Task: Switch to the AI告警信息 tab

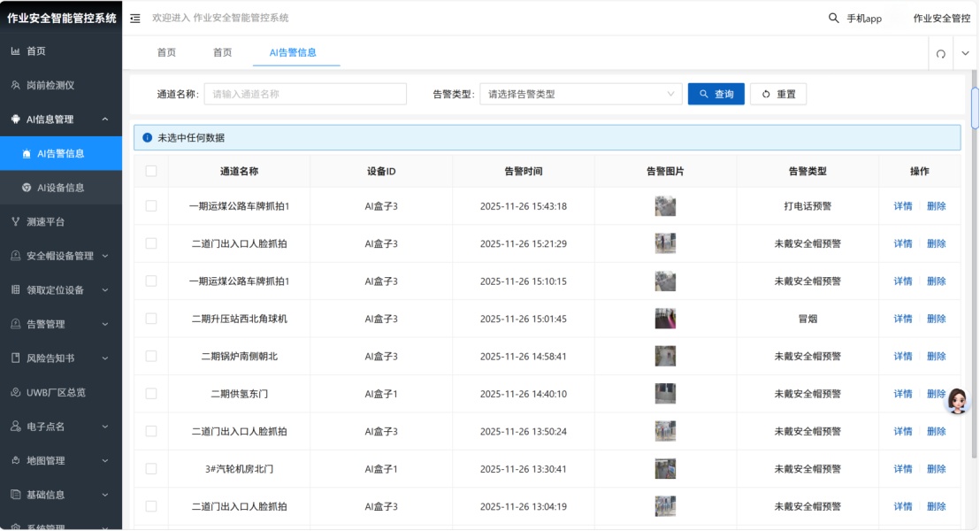Action: click(295, 52)
